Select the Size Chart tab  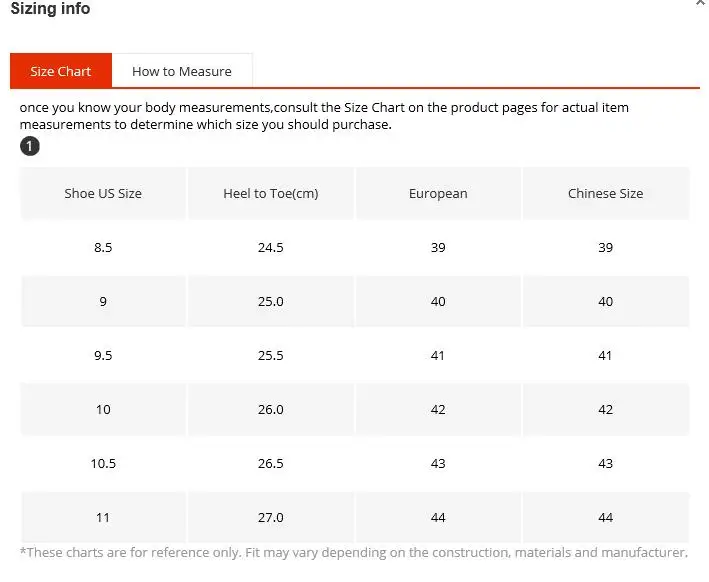tap(61, 71)
